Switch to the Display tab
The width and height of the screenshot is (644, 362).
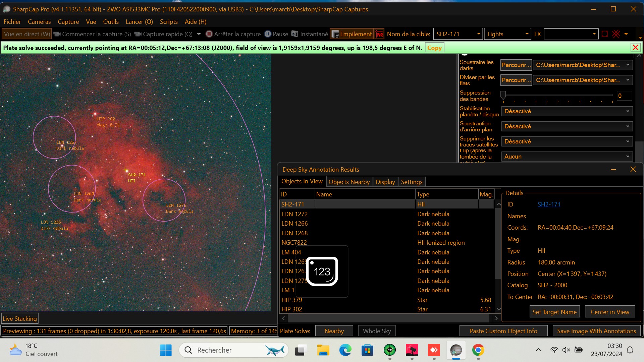385,182
